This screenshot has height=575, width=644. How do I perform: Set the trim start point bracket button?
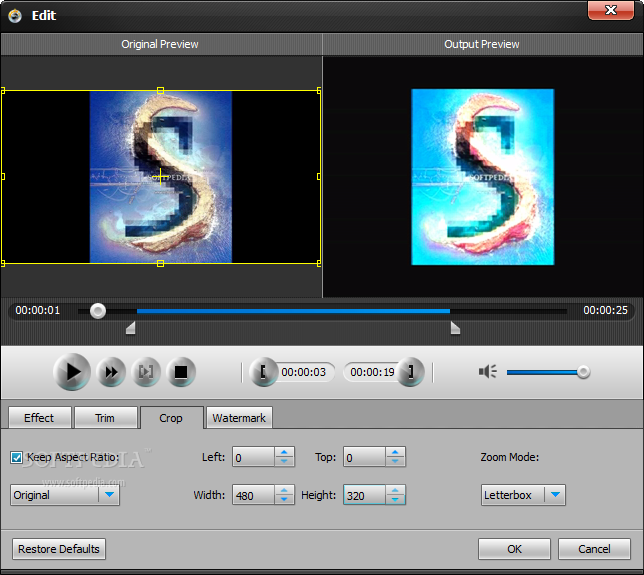[263, 372]
